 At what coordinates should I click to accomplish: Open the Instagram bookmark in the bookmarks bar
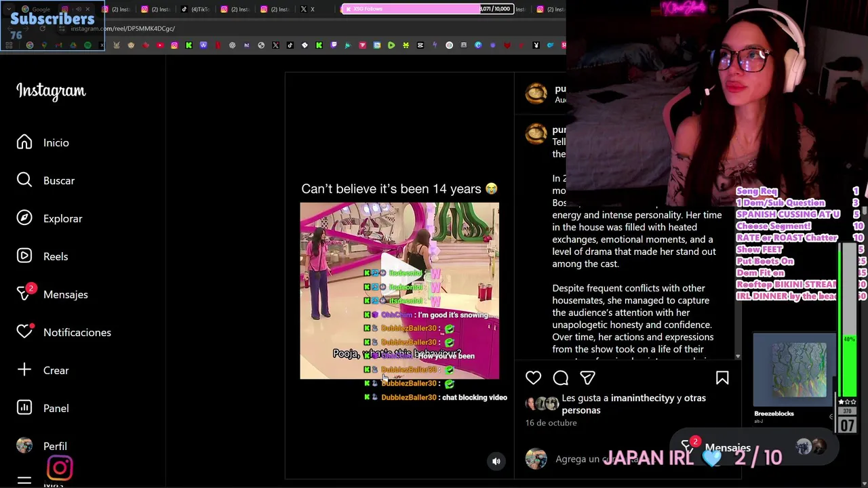tap(174, 45)
